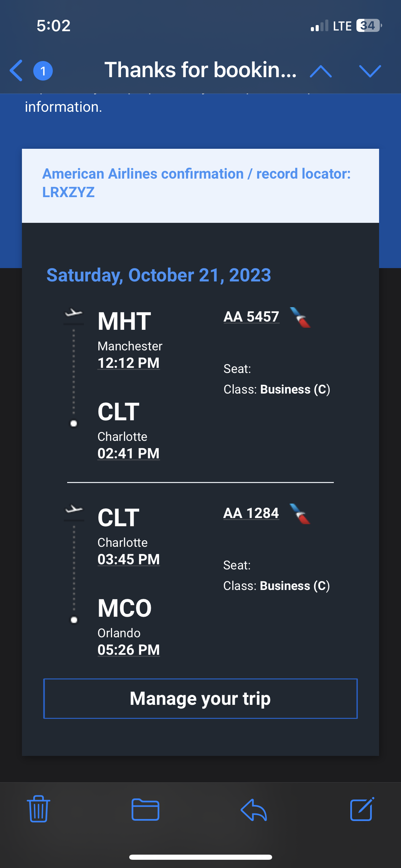Tap the 05:26 PM Orlando arrival time
The width and height of the screenshot is (401, 868).
[129, 650]
